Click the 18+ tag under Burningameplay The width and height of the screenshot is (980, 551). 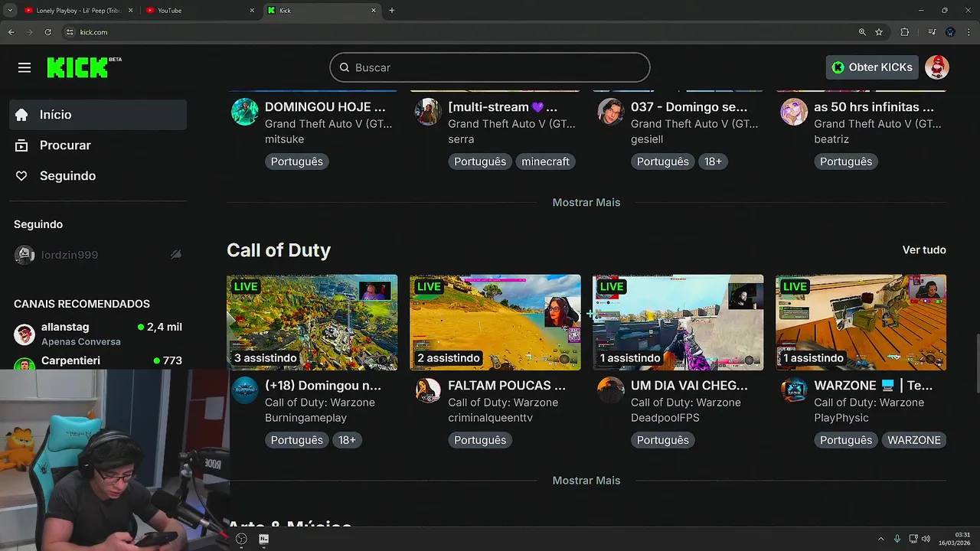pos(347,440)
